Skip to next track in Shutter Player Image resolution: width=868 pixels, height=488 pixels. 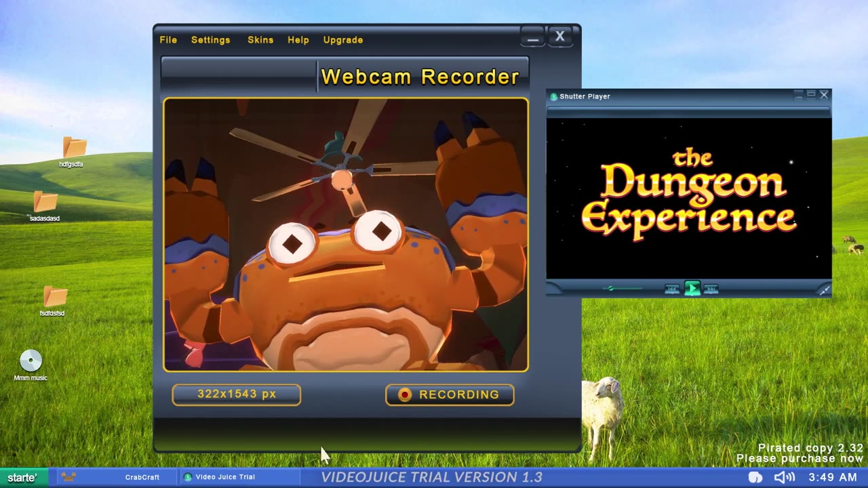[x=711, y=289]
